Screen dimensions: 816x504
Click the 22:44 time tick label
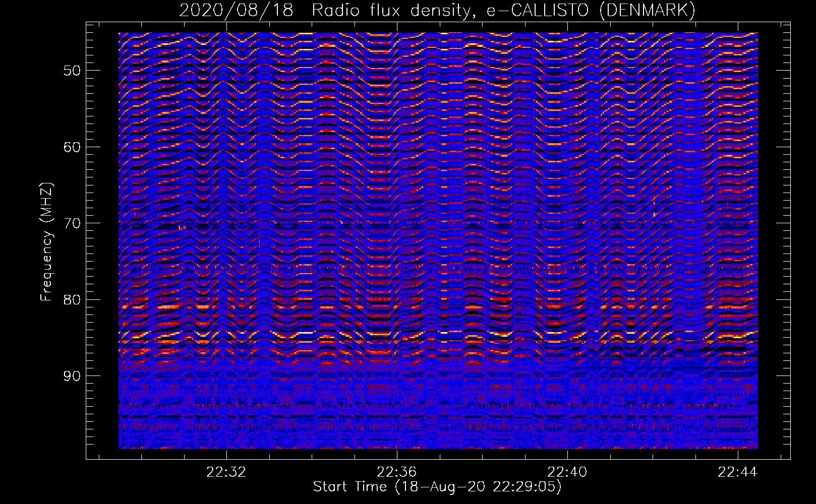(738, 472)
